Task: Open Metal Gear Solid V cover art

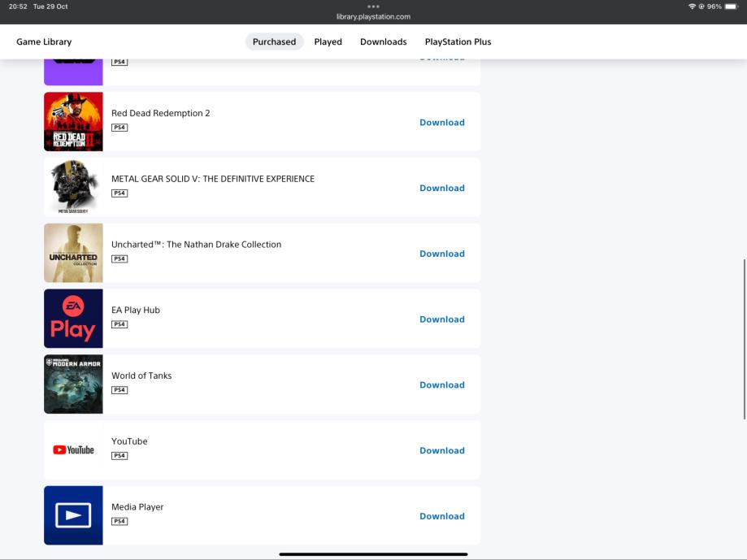Action: pyautogui.click(x=73, y=187)
